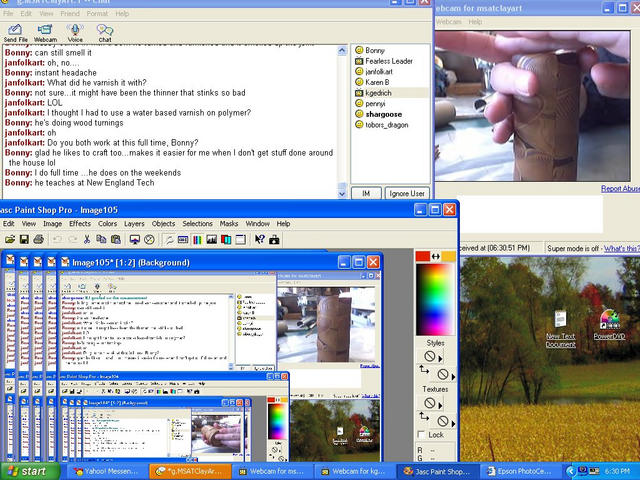Screen dimensions: 640x480
Task: Open the PowerDVD desktop icon
Action: 609,324
